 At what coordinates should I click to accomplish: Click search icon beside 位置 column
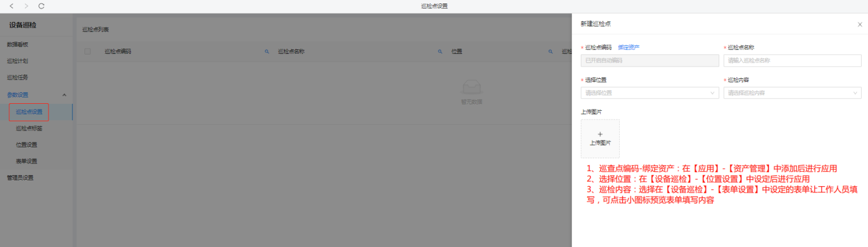pyautogui.click(x=550, y=52)
